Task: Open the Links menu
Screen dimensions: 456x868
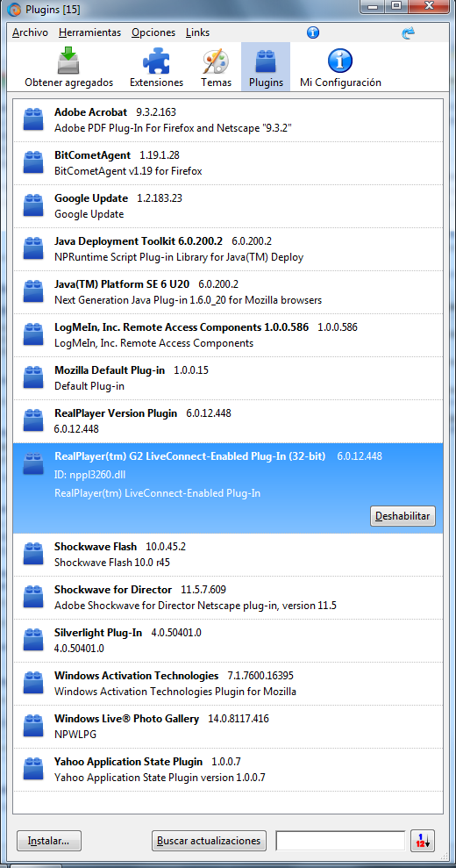Action: point(197,32)
